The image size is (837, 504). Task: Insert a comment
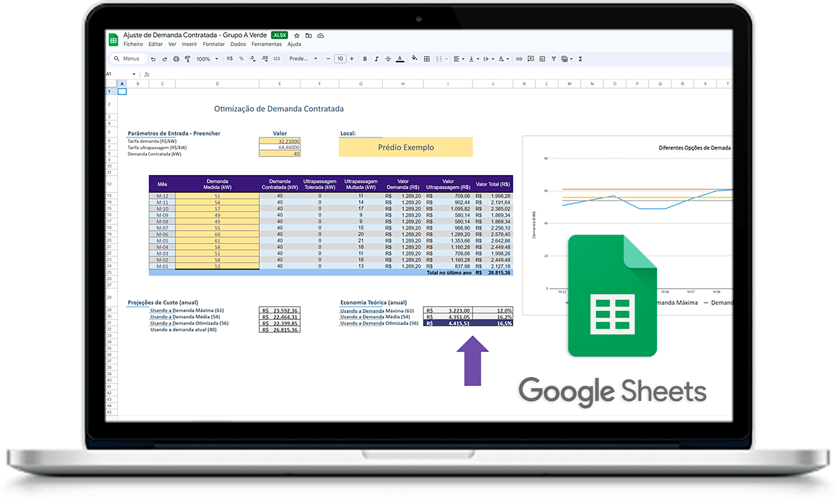coord(531,59)
